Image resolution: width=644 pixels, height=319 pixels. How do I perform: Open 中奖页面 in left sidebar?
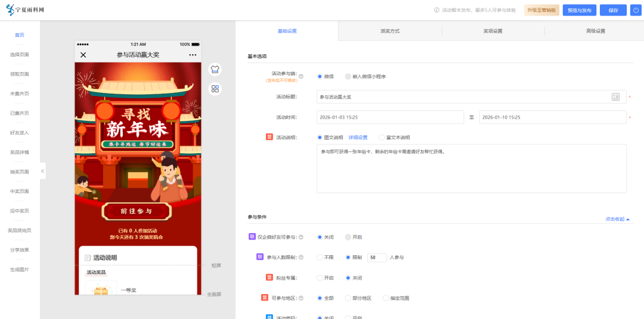(20, 191)
